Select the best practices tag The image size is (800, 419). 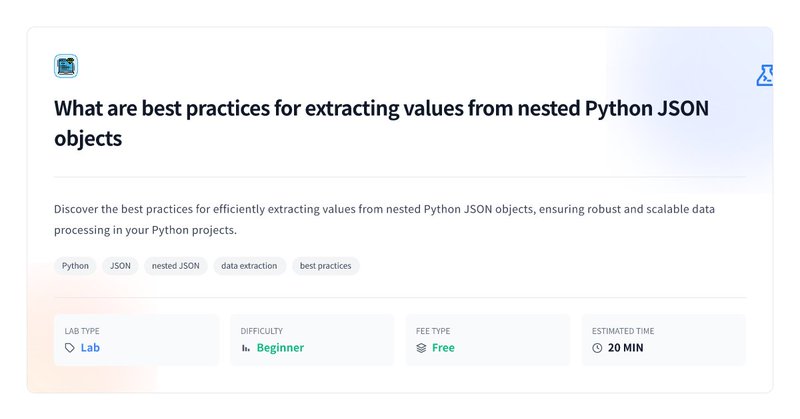click(x=326, y=266)
